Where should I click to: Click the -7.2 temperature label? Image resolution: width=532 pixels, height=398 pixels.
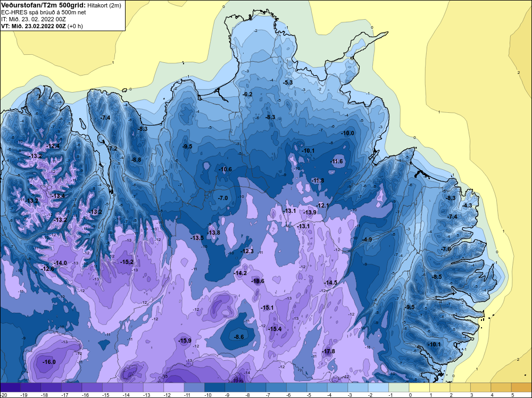point(112,148)
